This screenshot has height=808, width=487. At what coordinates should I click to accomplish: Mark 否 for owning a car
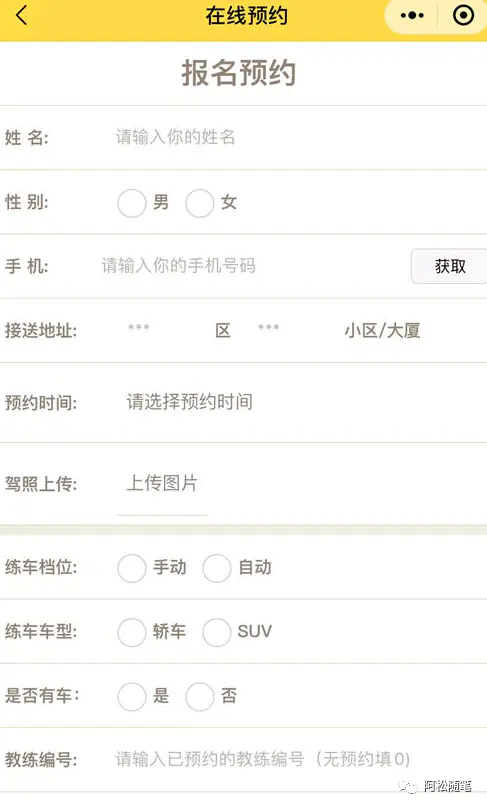199,697
